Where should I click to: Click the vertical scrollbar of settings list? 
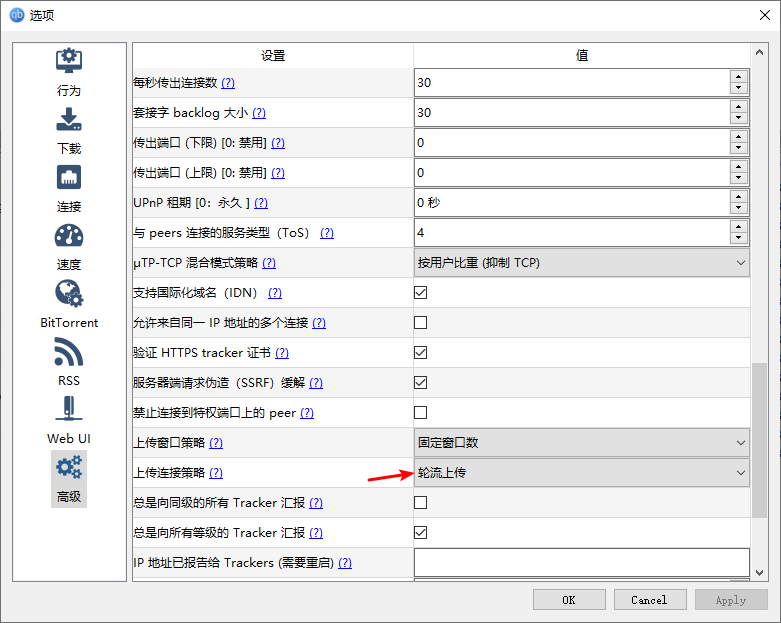click(759, 440)
